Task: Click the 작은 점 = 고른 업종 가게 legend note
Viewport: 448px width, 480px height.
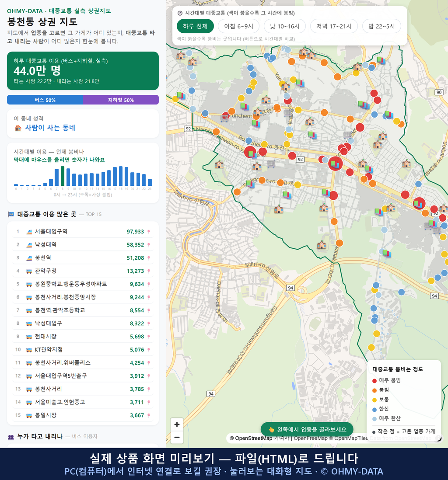Action: (403, 431)
